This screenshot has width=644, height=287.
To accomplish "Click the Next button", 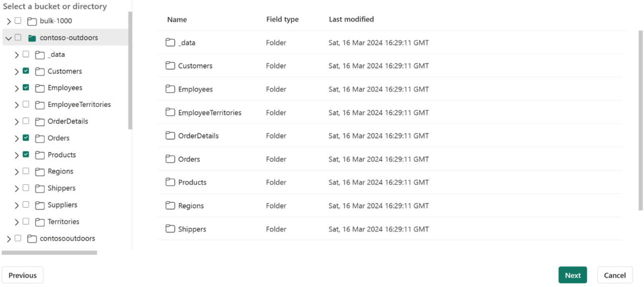I will [573, 275].
